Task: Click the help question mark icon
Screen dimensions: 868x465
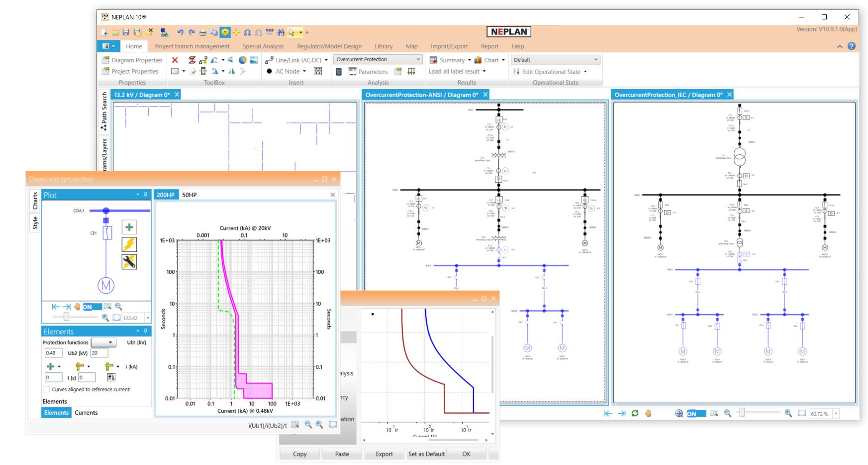Action: coord(852,46)
